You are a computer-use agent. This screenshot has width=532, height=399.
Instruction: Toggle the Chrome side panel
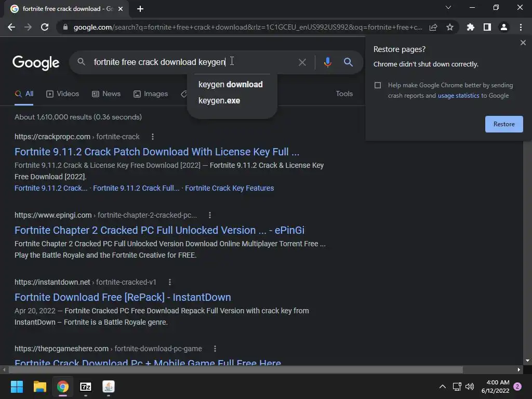click(x=487, y=27)
